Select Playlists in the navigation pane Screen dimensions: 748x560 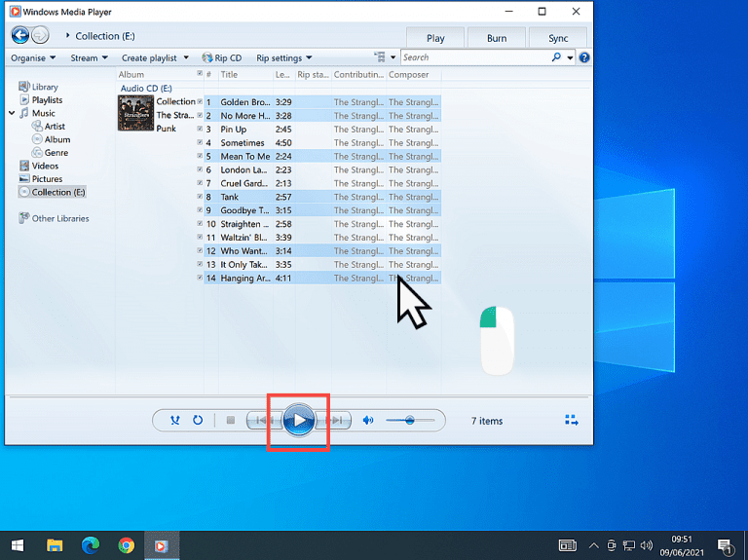point(47,99)
